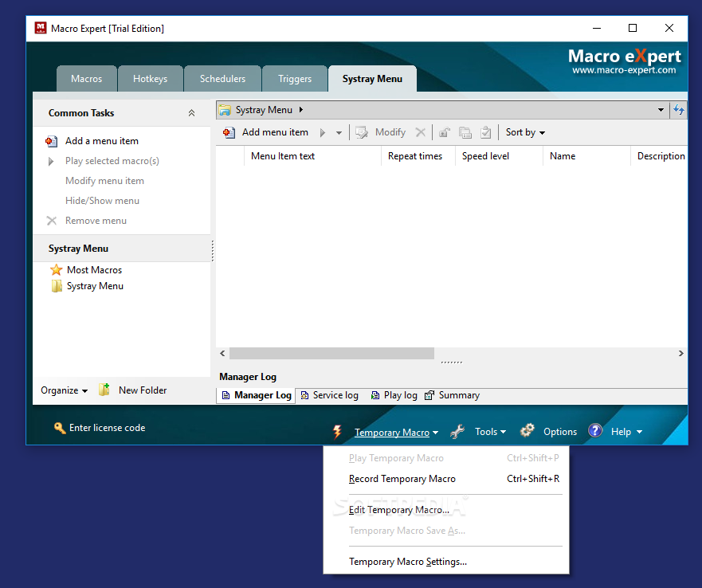This screenshot has width=702, height=588.
Task: Click Play selected macro(s) task
Action: pyautogui.click(x=112, y=161)
